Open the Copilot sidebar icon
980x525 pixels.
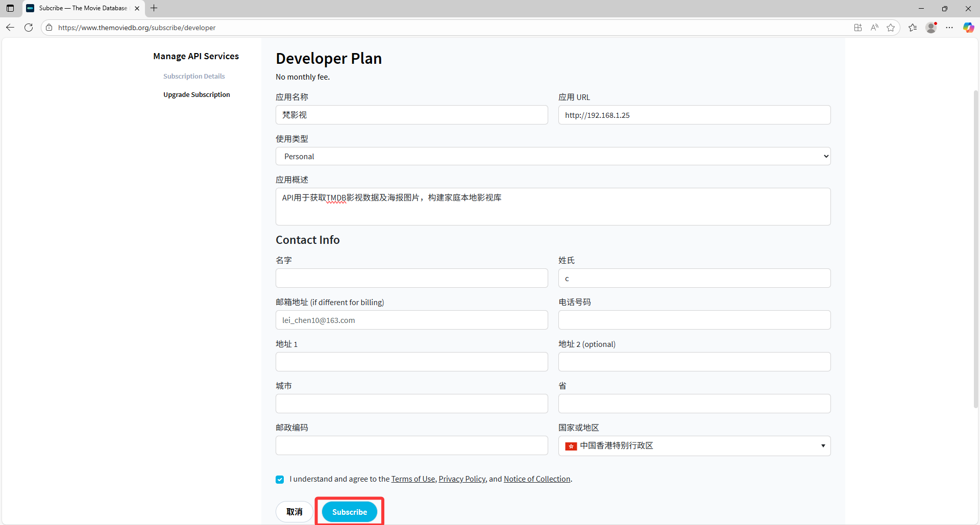coord(968,28)
